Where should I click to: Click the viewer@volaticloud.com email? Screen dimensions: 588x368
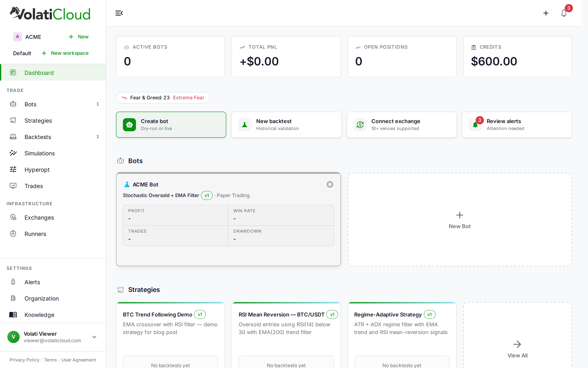[52, 340]
